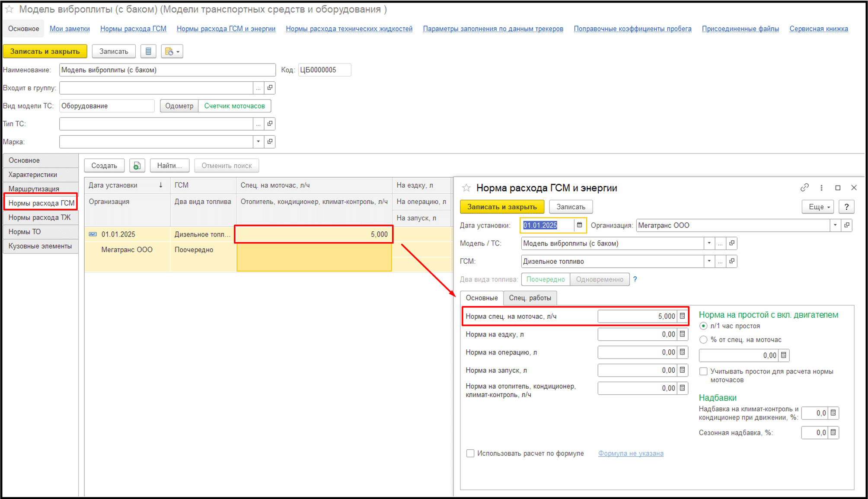The height and width of the screenshot is (499, 868).
Task: Open the calendar picker for Дата установки
Action: coord(579,225)
